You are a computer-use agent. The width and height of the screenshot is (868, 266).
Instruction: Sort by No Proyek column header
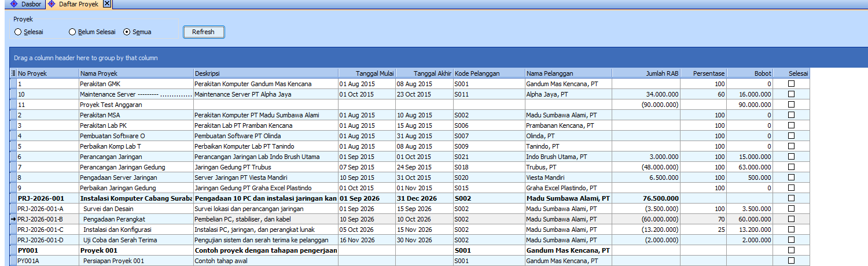pyautogui.click(x=47, y=73)
